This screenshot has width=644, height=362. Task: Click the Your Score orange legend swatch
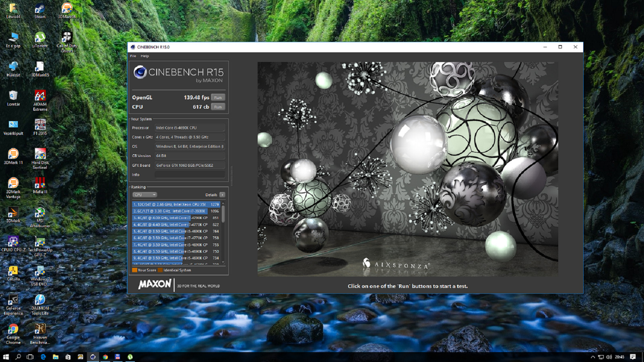[x=134, y=270]
